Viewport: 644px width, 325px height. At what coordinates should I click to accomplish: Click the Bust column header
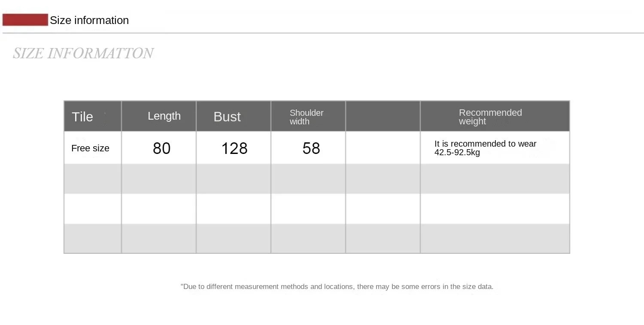point(227,117)
